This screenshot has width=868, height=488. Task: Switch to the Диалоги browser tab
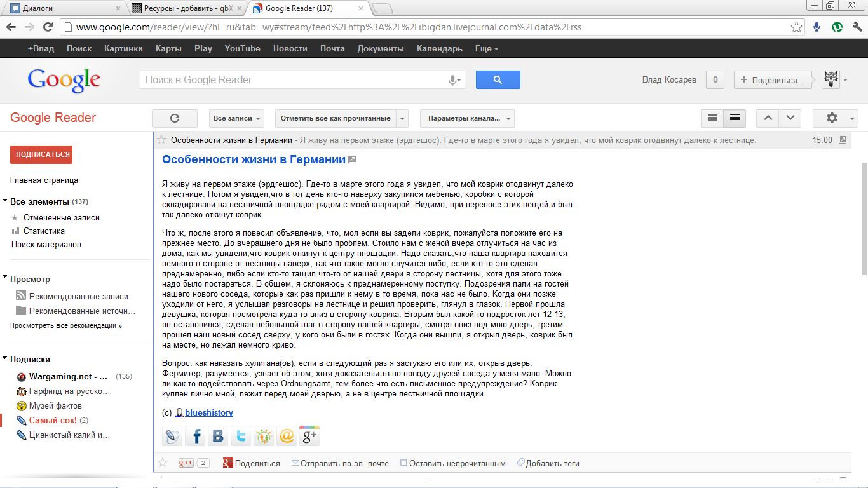coord(64,8)
